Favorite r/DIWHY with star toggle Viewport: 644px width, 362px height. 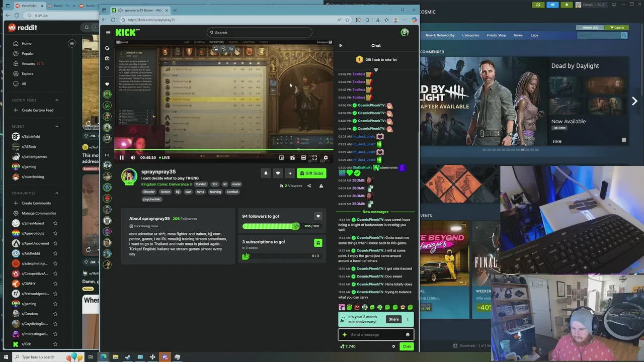55,284
